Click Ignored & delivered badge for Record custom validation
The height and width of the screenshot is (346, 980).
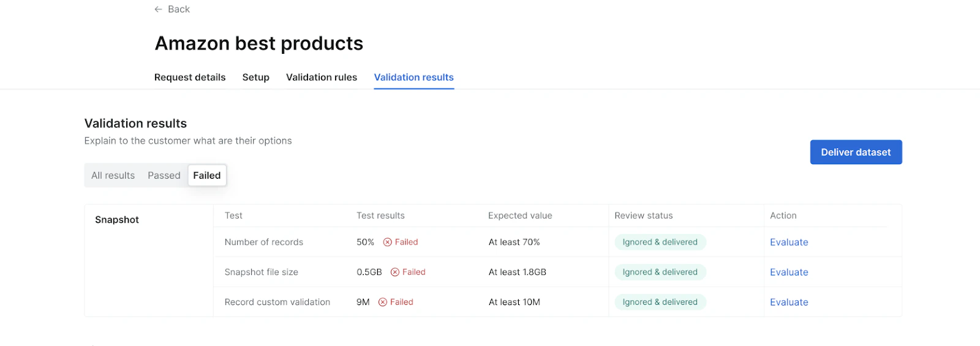(660, 302)
